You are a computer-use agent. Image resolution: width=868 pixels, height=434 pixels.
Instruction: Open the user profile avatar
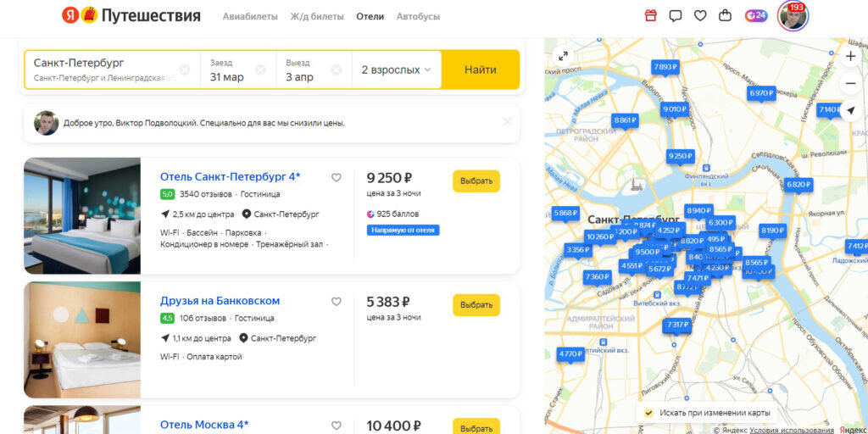(x=793, y=15)
